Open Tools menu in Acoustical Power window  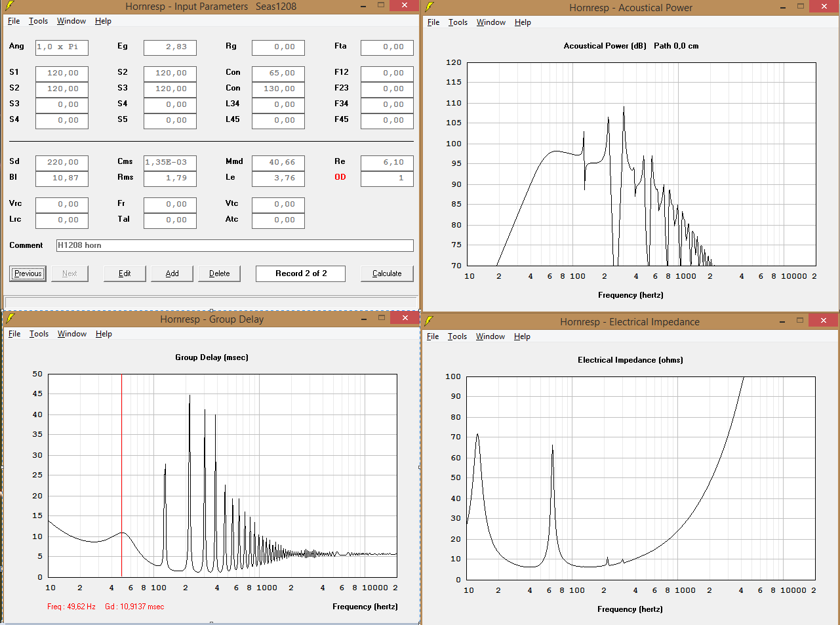point(458,22)
